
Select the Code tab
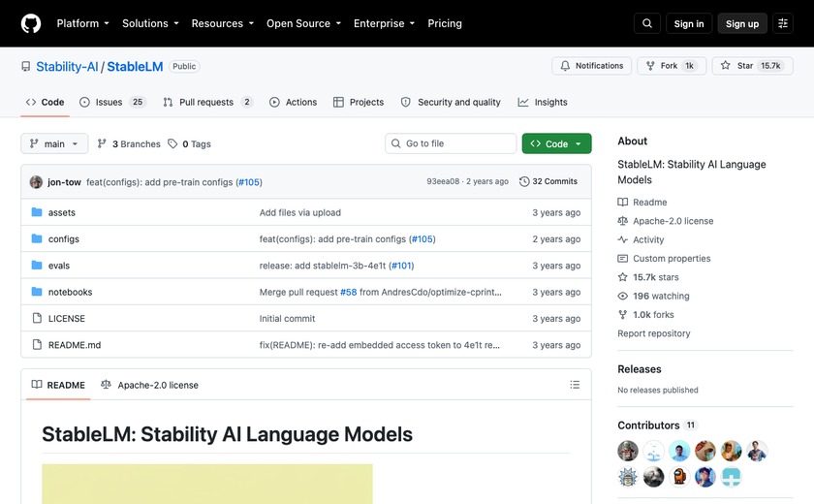(x=46, y=102)
